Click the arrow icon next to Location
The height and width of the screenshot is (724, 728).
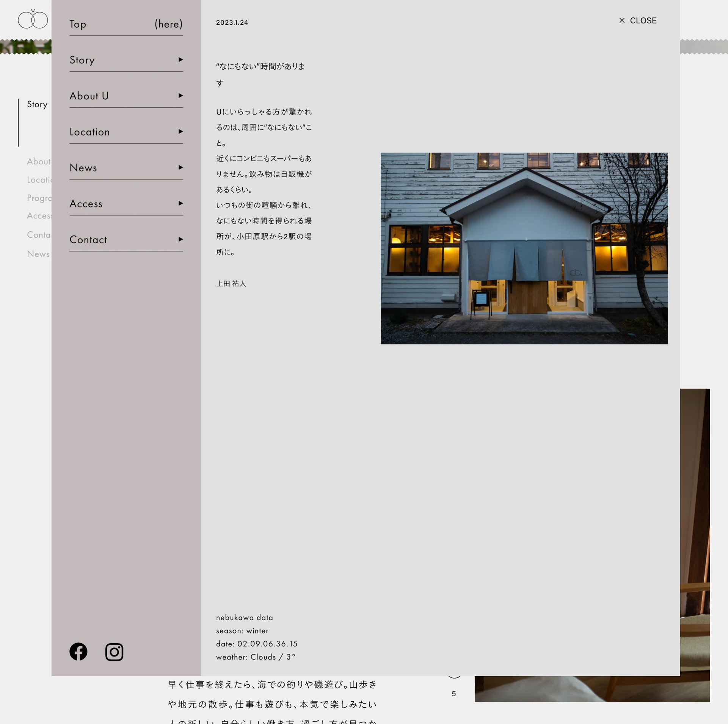click(180, 132)
